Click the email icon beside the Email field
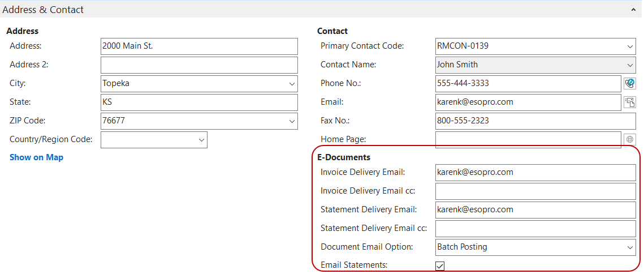 (630, 102)
